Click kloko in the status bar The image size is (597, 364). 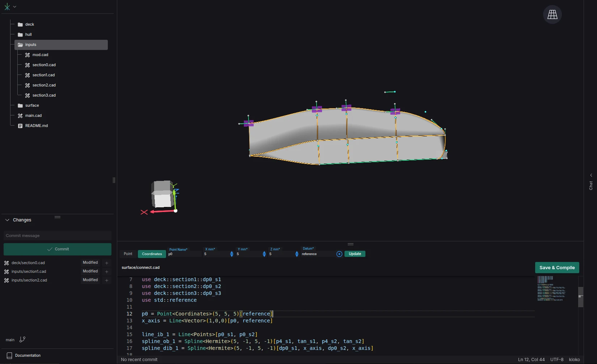(x=574, y=360)
